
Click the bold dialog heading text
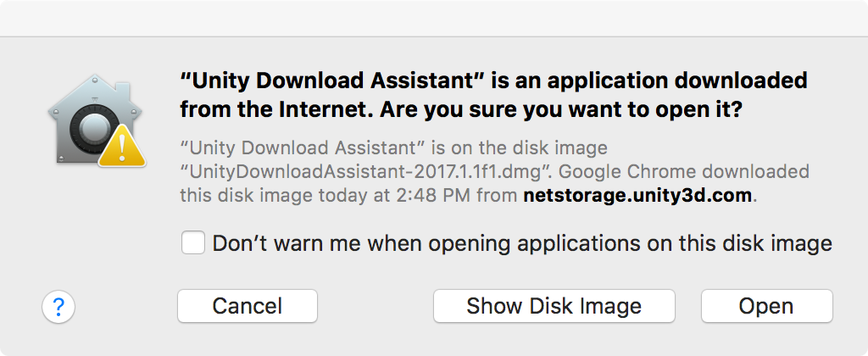point(494,95)
